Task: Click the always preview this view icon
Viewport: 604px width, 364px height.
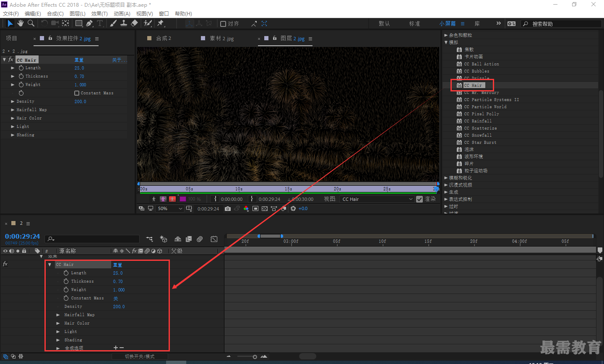Action: (141, 208)
